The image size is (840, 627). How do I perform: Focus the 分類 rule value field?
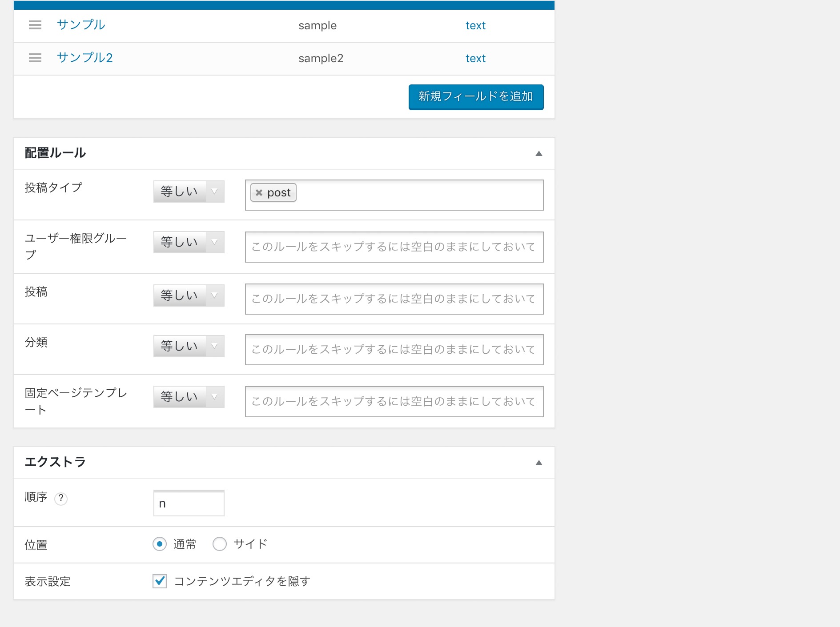click(394, 350)
